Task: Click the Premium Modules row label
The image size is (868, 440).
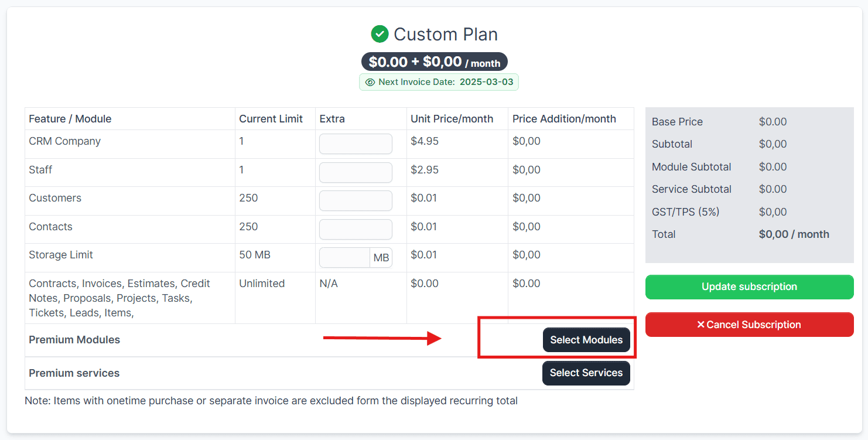Action: click(x=74, y=340)
